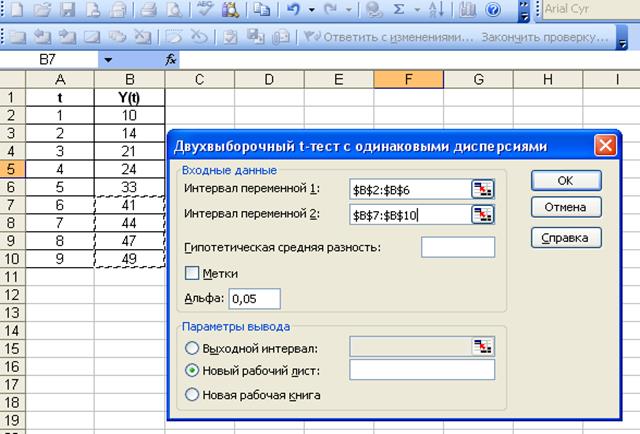This screenshot has height=434, width=640.
Task: Collapse dialog via Интервал переменной 1 range icon
Action: (483, 187)
